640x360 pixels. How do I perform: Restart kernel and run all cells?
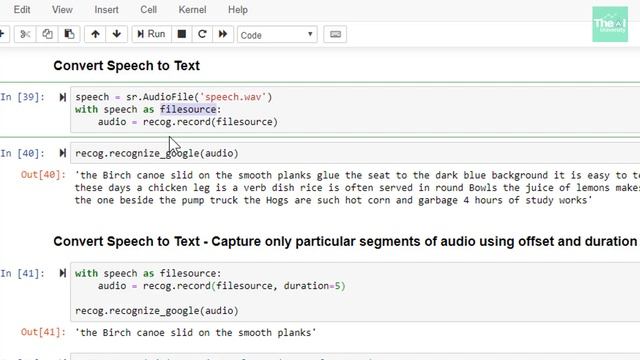(x=223, y=34)
